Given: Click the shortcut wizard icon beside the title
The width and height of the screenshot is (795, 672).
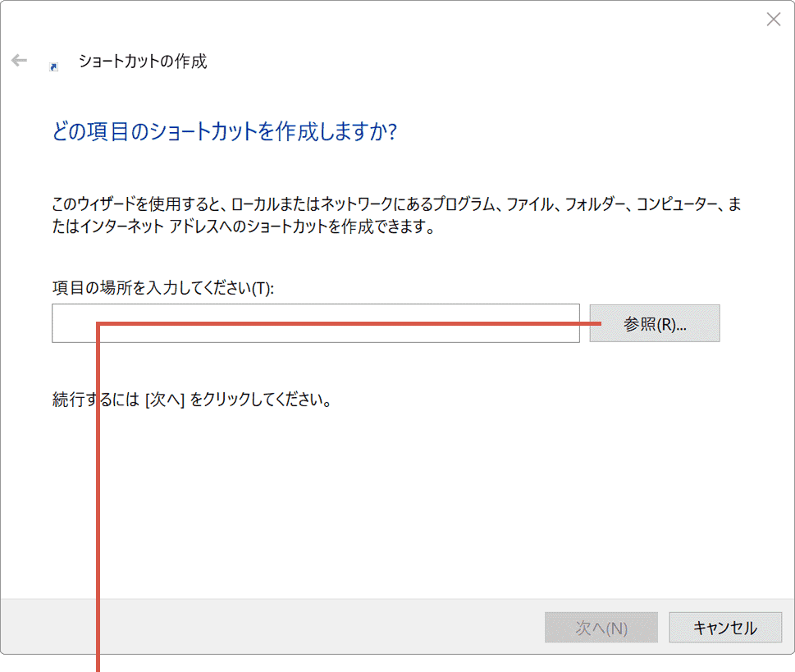Looking at the screenshot, I should (x=54, y=65).
